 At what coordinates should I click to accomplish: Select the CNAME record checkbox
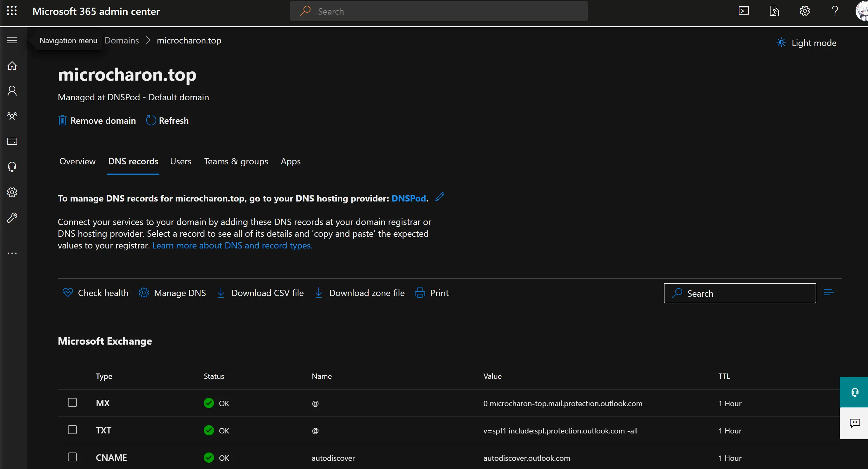[72, 457]
